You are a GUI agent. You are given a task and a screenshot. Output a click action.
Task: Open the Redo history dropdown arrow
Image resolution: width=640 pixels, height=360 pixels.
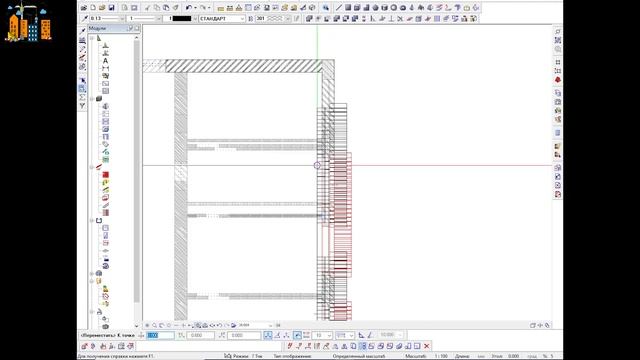click(209, 8)
